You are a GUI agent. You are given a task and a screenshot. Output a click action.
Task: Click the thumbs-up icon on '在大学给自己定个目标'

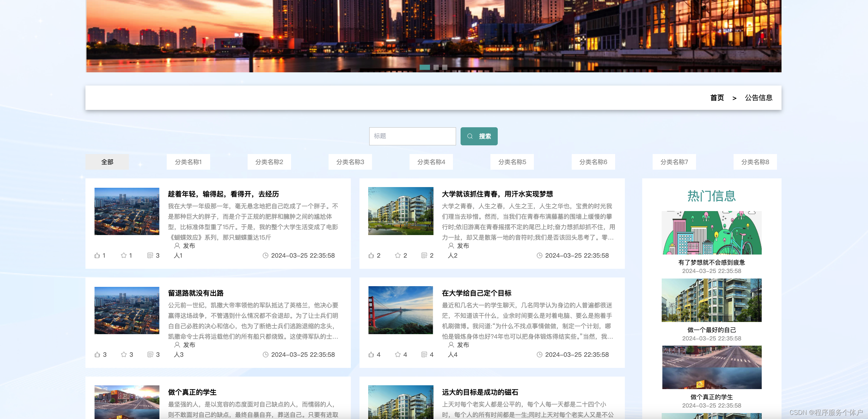click(371, 355)
